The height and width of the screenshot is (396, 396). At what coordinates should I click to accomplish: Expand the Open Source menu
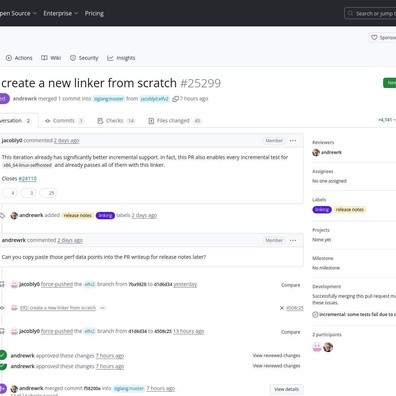pyautogui.click(x=17, y=13)
